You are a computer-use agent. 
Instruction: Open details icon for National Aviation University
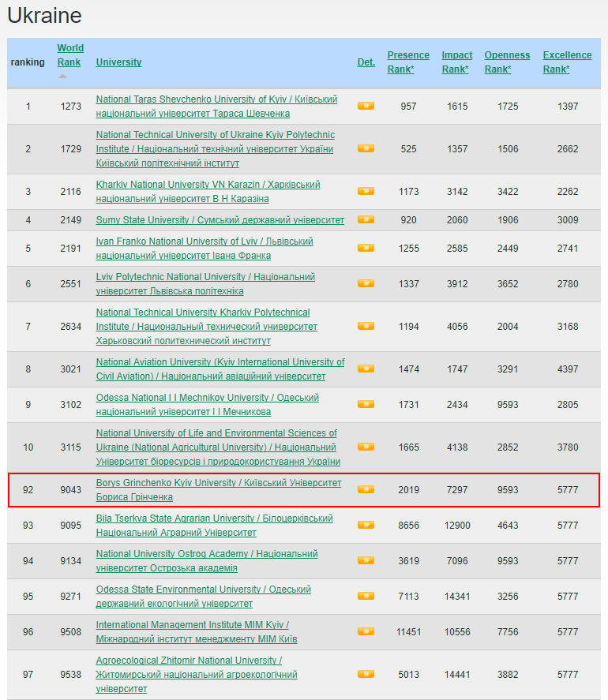pyautogui.click(x=366, y=369)
